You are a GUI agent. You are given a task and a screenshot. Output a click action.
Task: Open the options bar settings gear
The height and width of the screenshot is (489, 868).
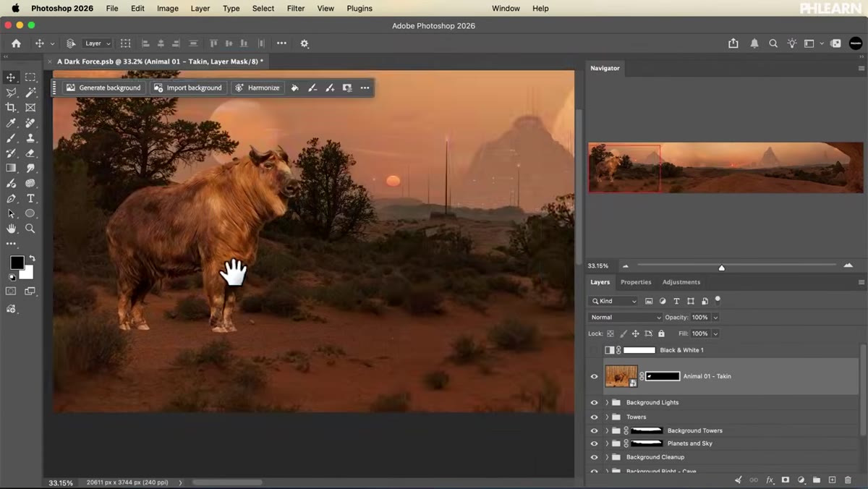coord(305,43)
